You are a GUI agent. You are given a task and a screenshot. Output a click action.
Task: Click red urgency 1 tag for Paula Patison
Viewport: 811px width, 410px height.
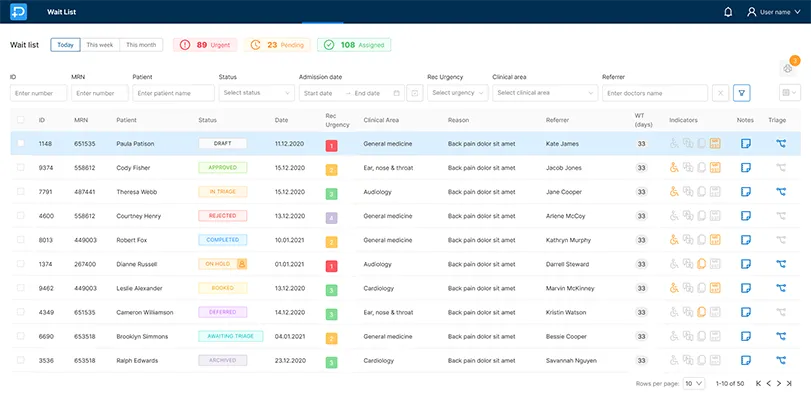[x=332, y=146]
